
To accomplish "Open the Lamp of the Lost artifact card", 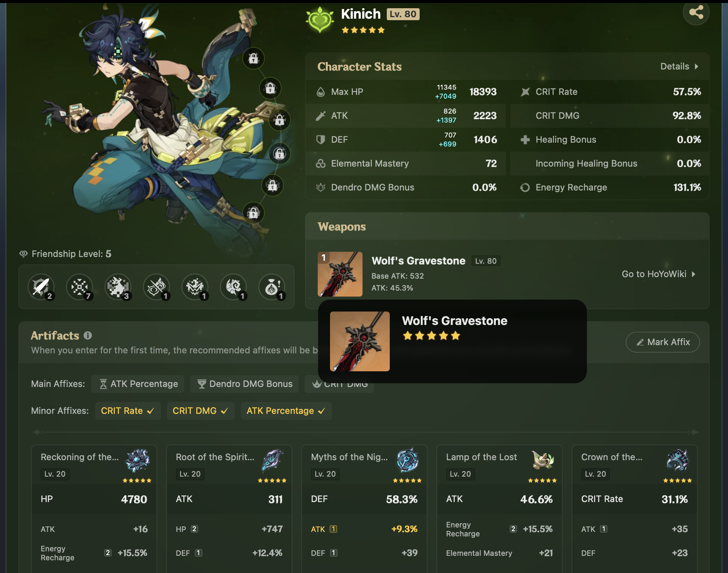I will pyautogui.click(x=500, y=508).
